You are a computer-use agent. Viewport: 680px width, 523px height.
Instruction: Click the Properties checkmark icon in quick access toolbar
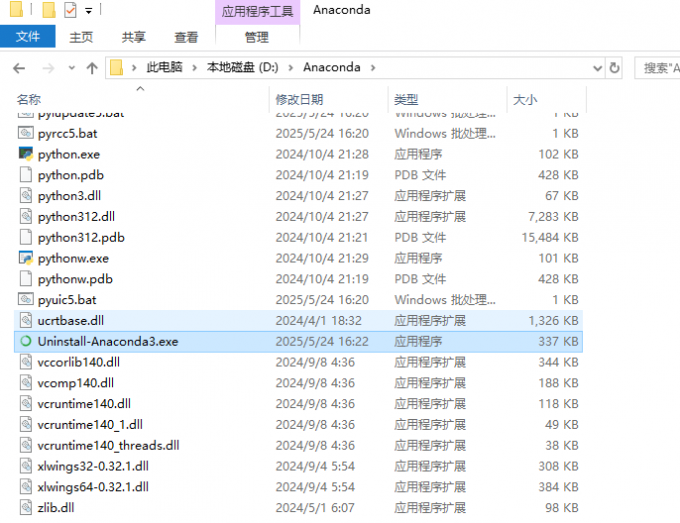click(70, 10)
